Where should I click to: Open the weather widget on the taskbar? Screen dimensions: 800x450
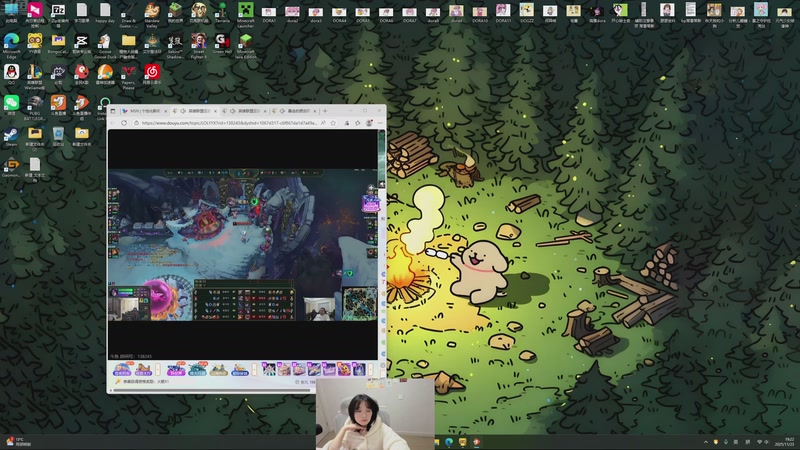[x=18, y=442]
